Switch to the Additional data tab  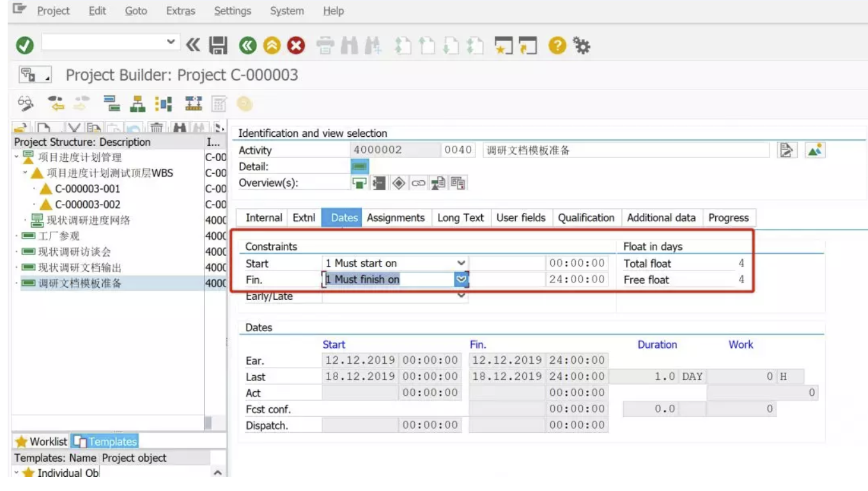pos(661,217)
